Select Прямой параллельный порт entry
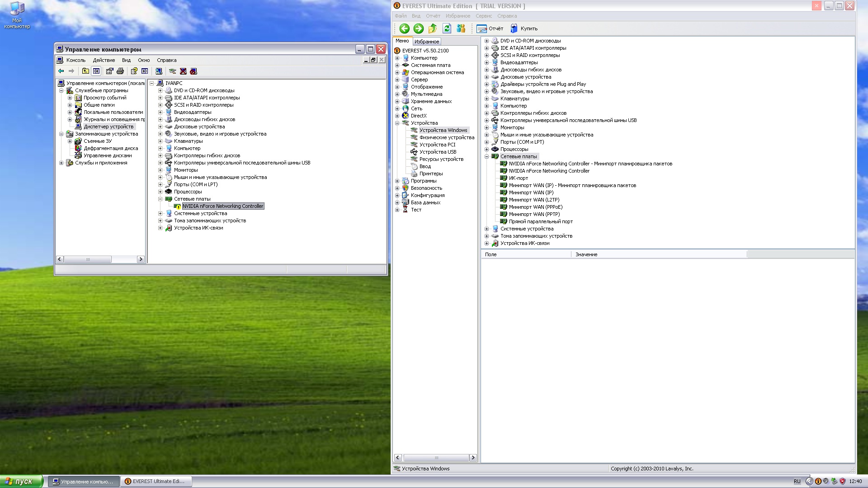Viewport: 868px width, 488px height. point(541,221)
